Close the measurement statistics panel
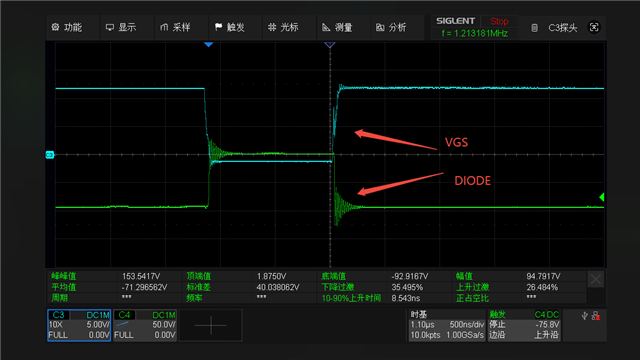This screenshot has width=640, height=360. pyautogui.click(x=596, y=280)
